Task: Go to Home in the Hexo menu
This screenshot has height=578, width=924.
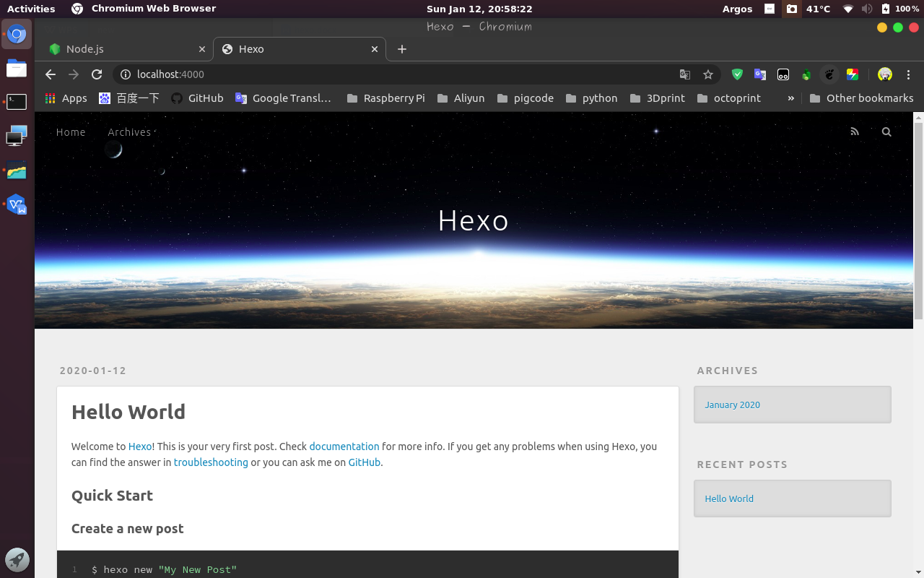Action: 71,132
